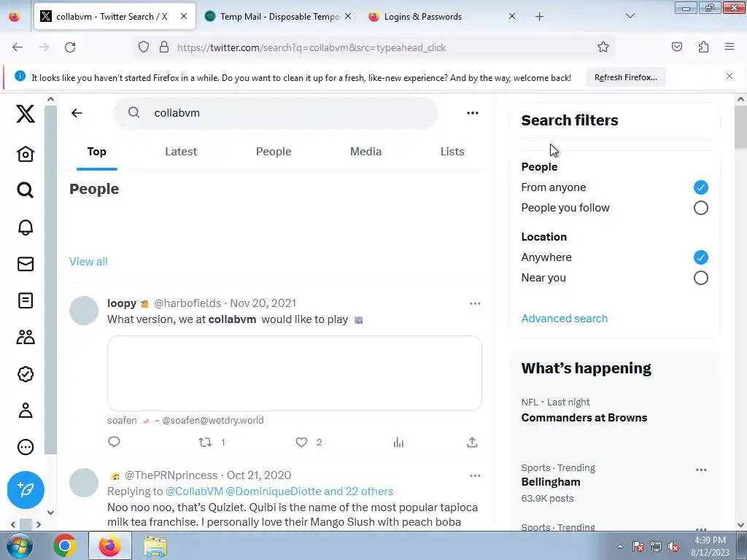Switch to Media results tab
Image resolution: width=747 pixels, height=560 pixels.
pos(366,152)
